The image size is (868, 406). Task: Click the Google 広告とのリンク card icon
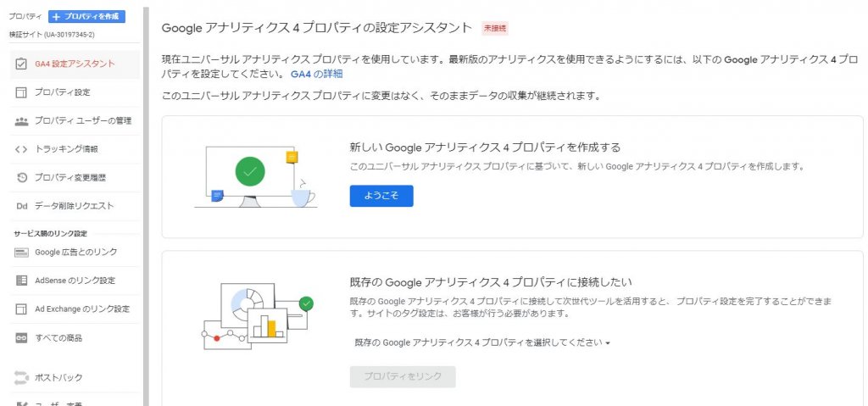pyautogui.click(x=21, y=252)
